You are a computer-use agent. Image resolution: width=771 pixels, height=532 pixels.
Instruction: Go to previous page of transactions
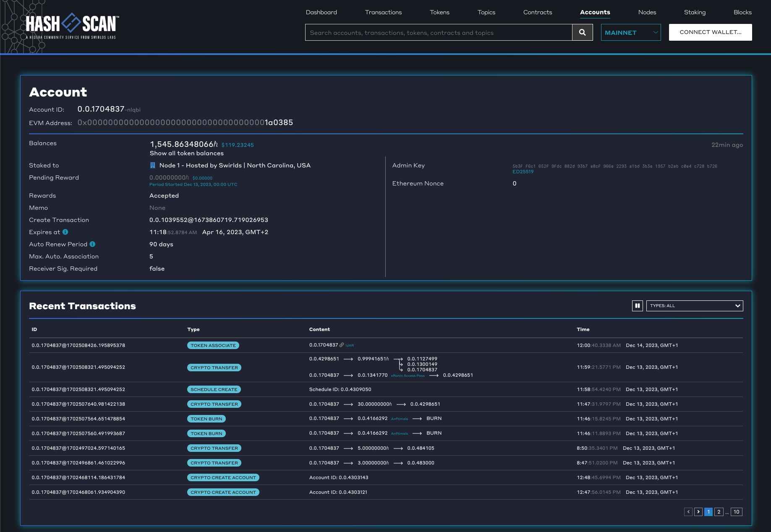(x=688, y=512)
